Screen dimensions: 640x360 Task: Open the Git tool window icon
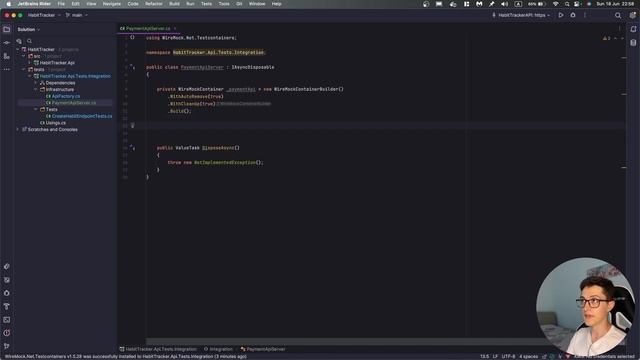click(x=7, y=346)
